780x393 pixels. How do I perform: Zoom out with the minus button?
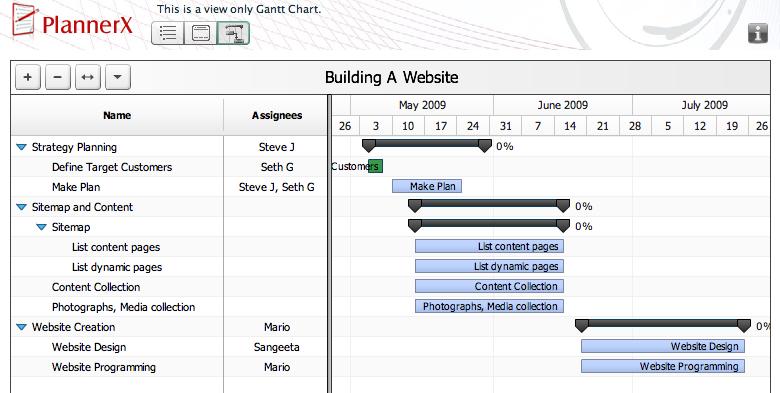pyautogui.click(x=58, y=77)
